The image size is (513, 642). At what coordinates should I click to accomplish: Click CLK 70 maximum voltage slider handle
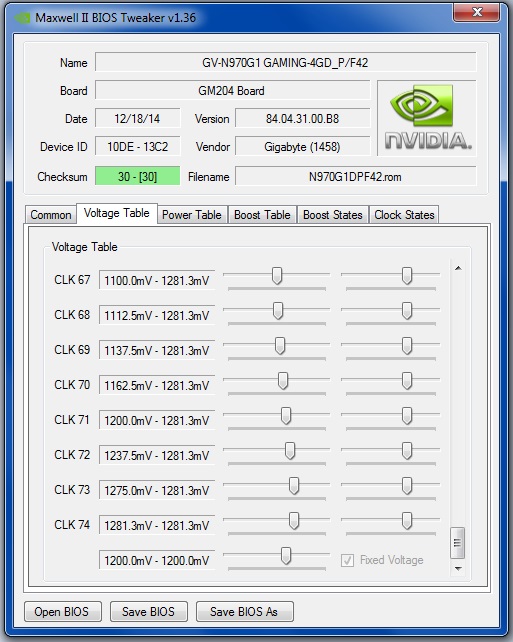coord(407,381)
